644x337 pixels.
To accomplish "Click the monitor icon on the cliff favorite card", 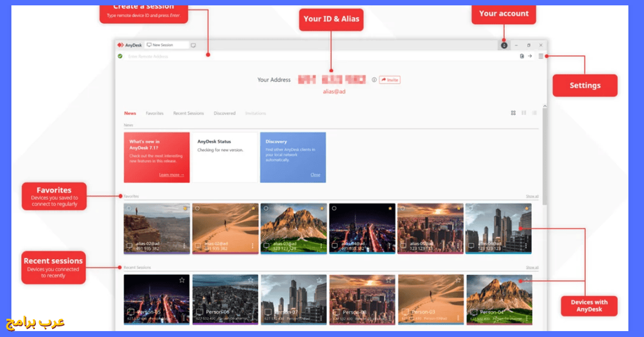I will 129,246.
